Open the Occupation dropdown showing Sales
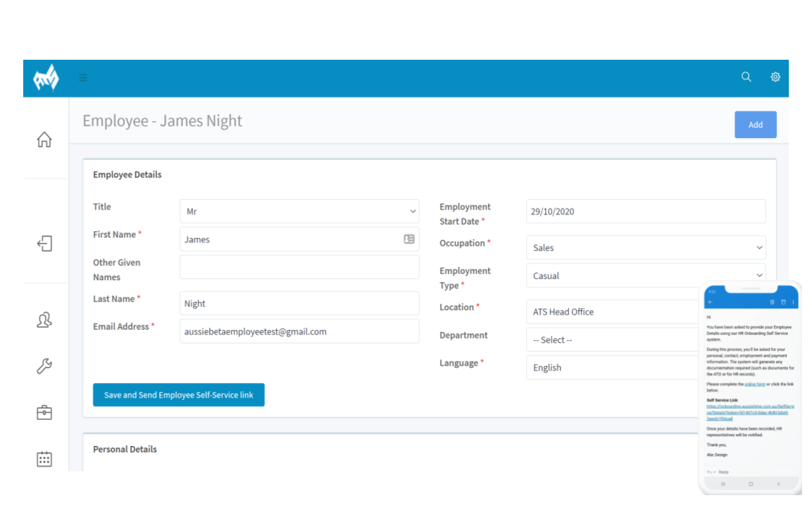This screenshot has width=812, height=531. 645,248
